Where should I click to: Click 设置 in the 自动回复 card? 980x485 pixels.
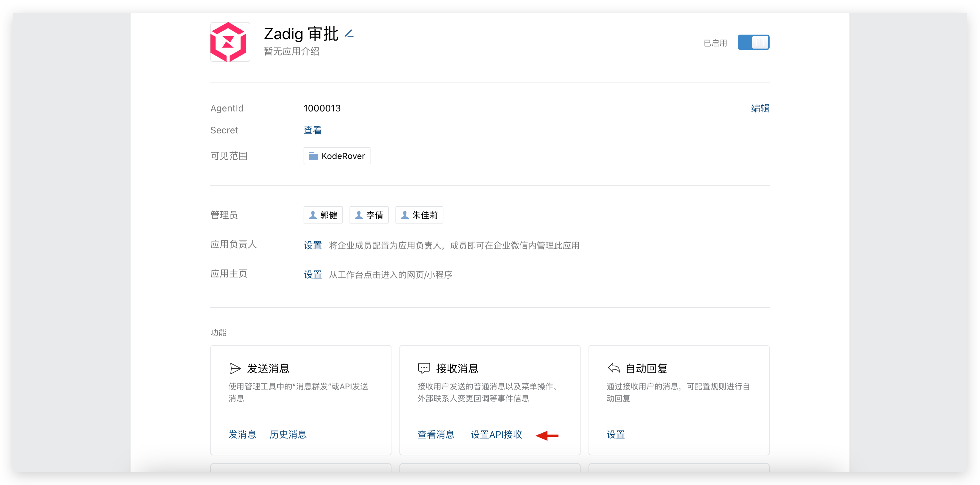[x=615, y=434]
